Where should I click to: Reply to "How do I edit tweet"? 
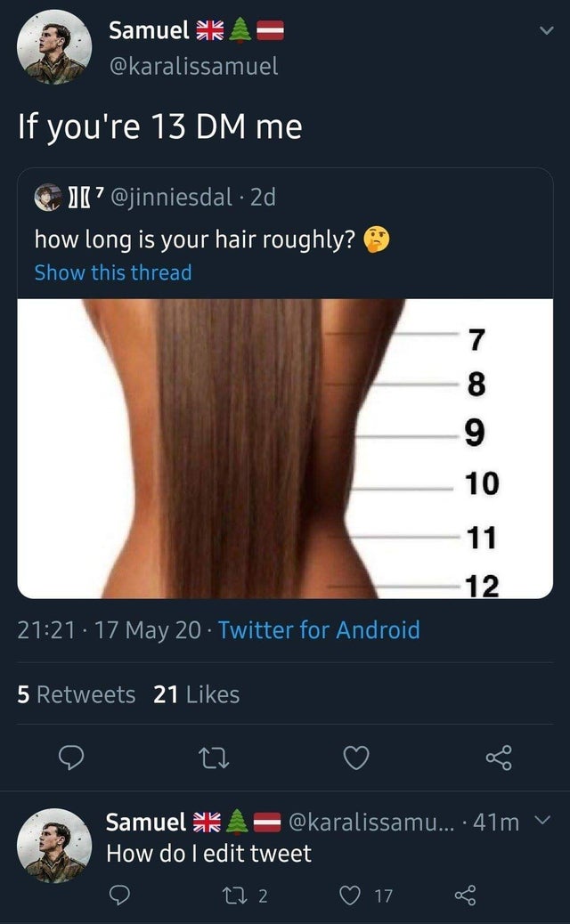pos(120,896)
